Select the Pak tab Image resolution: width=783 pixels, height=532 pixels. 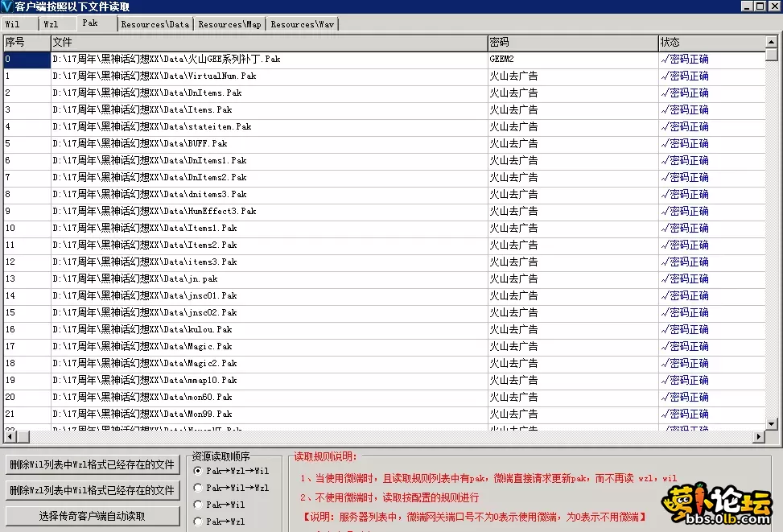point(97,23)
